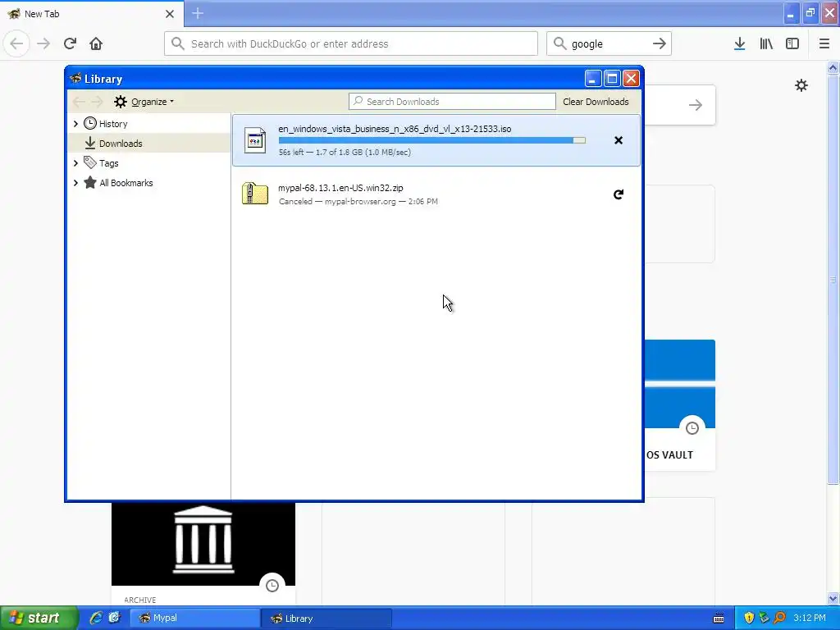Select Downloads in the sidebar

121,144
